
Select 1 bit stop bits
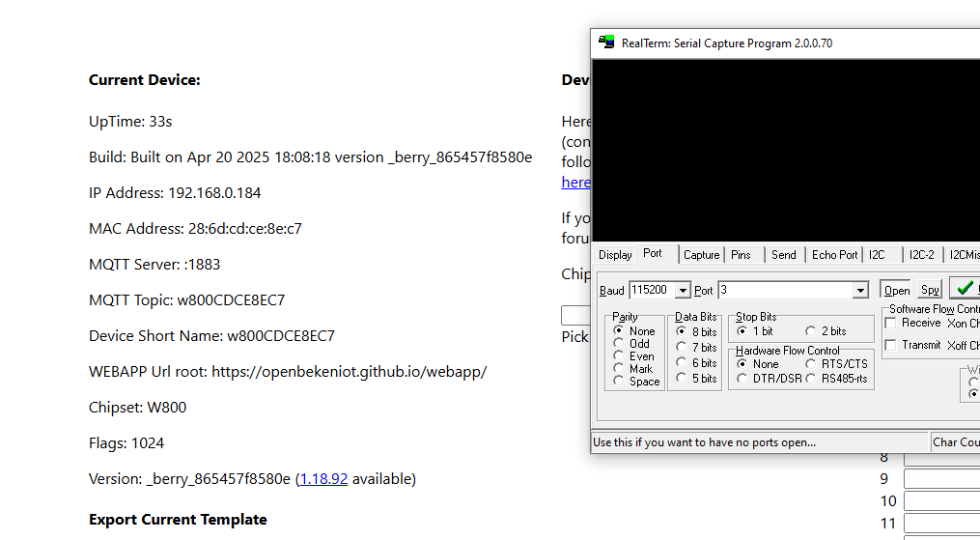(742, 331)
